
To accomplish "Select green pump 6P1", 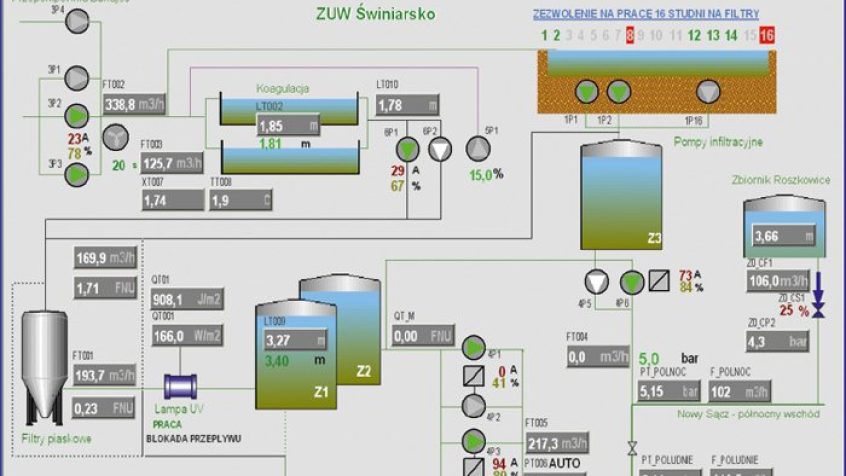I will (x=407, y=149).
